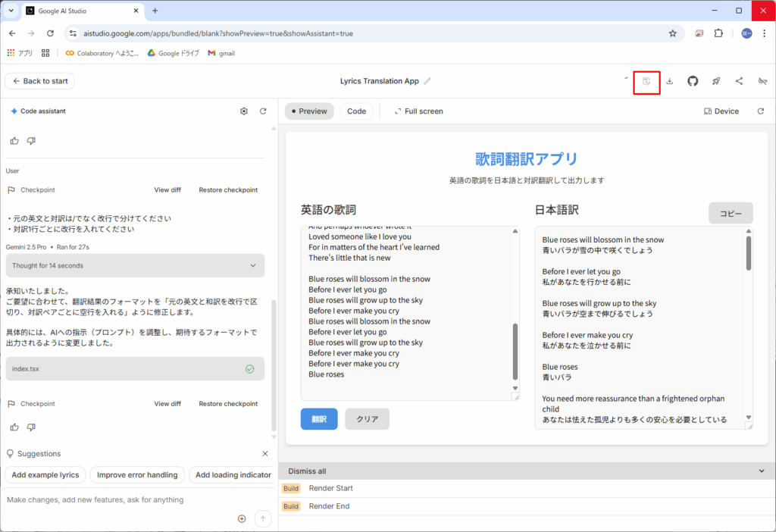Viewport: 776px width, 532px height.
Task: Expand the Thought for 14 seconds section
Action: click(x=135, y=266)
